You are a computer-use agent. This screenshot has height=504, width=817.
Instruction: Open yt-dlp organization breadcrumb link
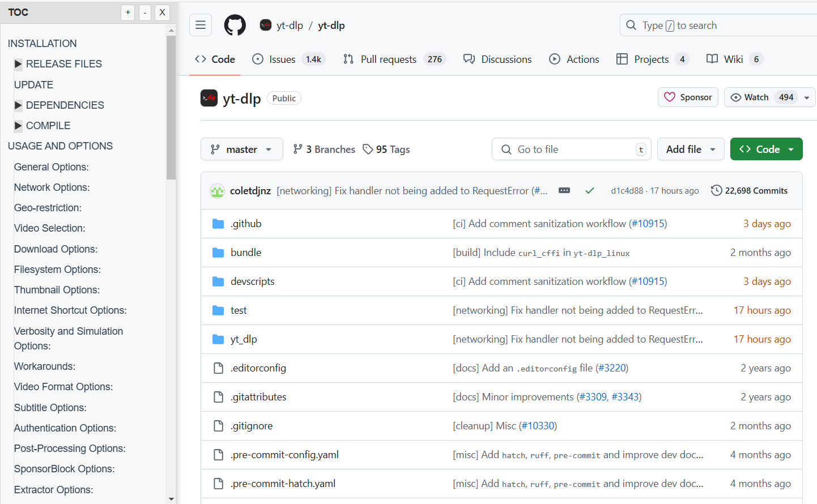click(x=290, y=25)
